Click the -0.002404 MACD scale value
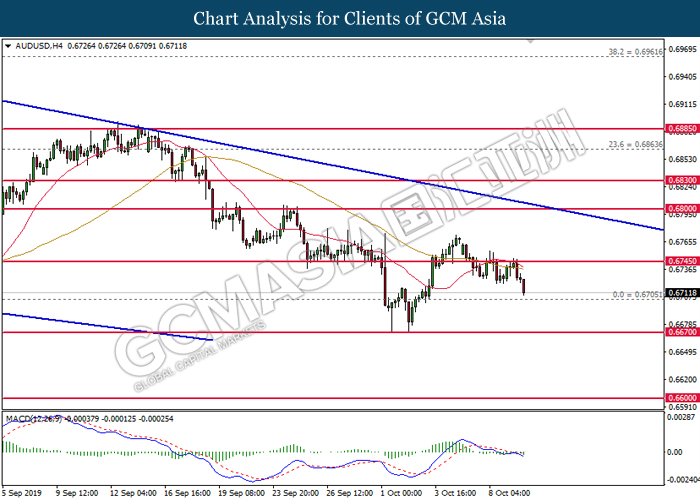700x500 pixels. tap(683, 480)
